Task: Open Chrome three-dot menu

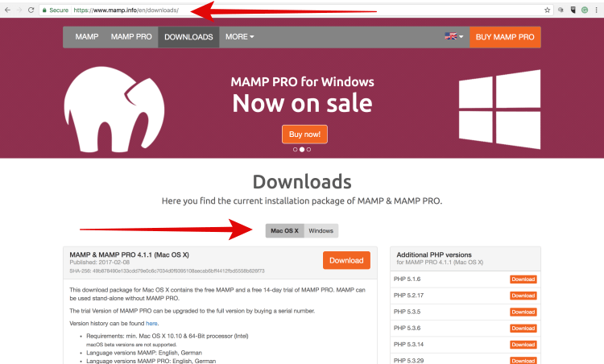Action: [596, 10]
